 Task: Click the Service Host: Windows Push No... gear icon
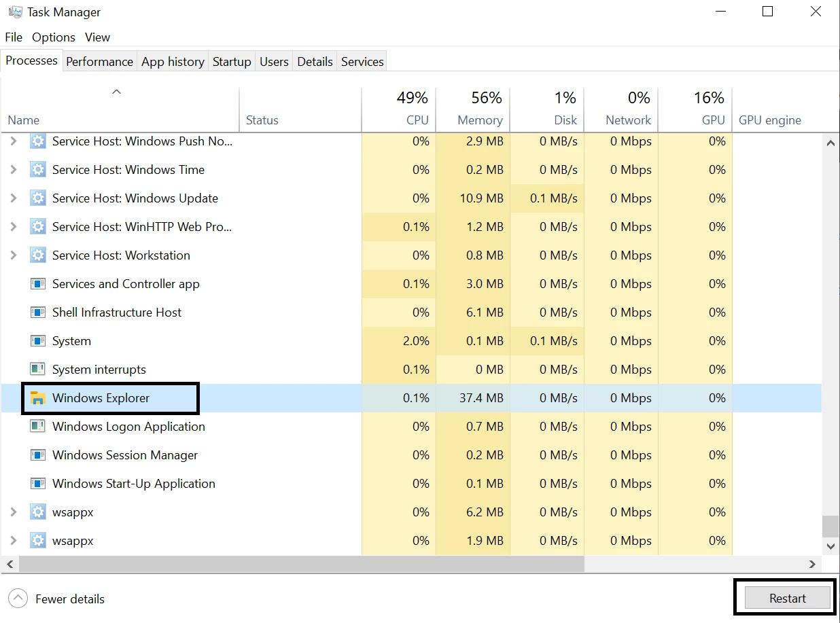point(38,141)
